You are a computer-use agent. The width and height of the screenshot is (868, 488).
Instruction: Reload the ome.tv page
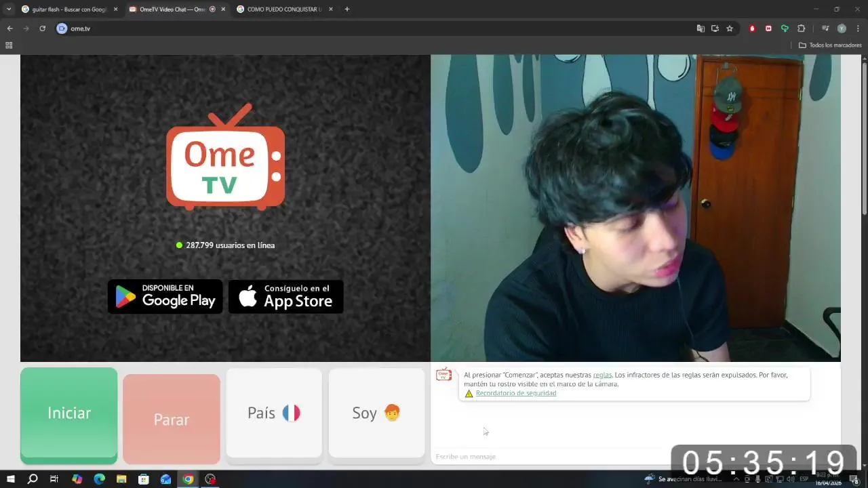pos(42,28)
